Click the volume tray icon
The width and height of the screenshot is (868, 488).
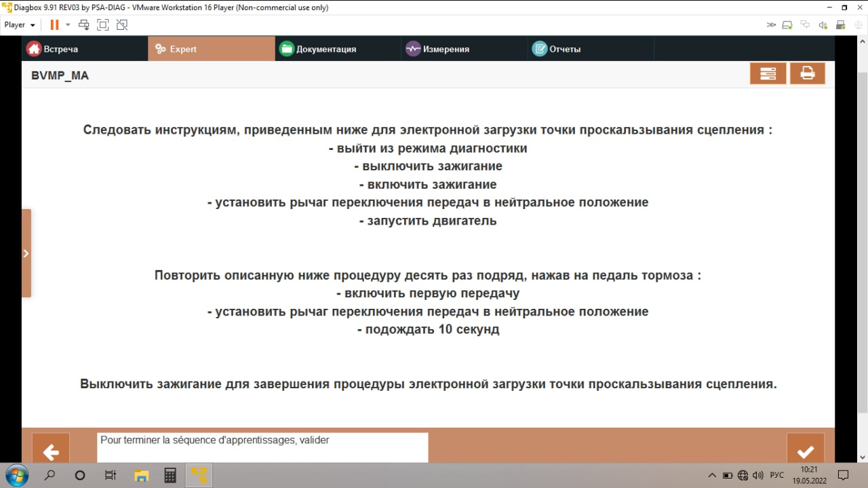pyautogui.click(x=758, y=475)
